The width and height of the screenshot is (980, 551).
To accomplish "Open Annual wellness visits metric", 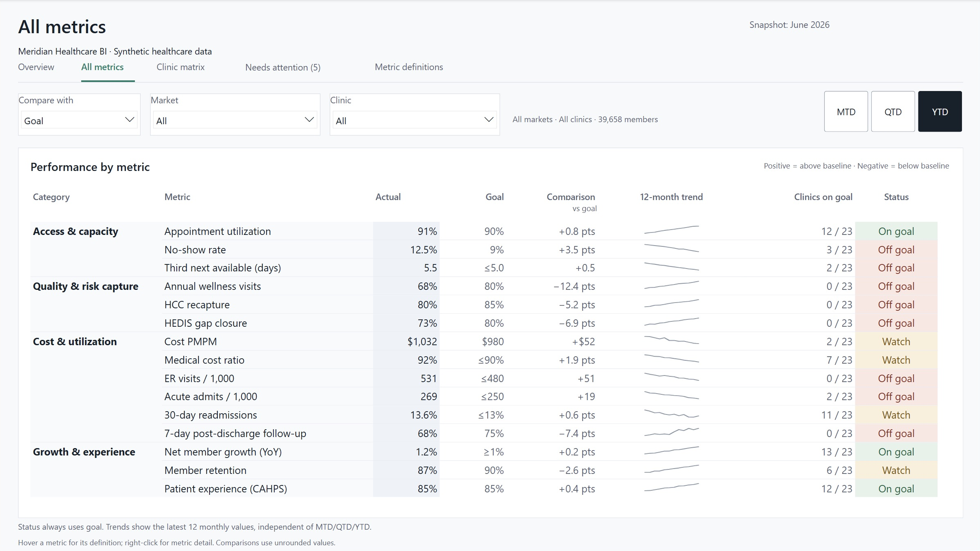I will [213, 287].
